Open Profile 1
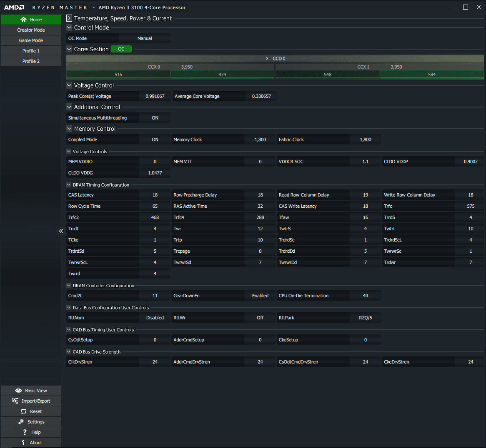This screenshot has height=448, width=486. coord(31,51)
